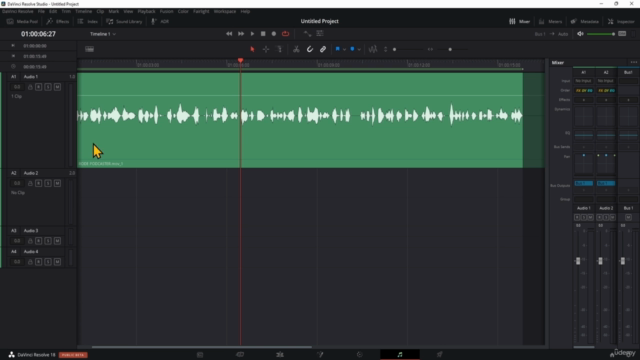
Task: Mute the Audio 2 track header
Action: click(58, 183)
